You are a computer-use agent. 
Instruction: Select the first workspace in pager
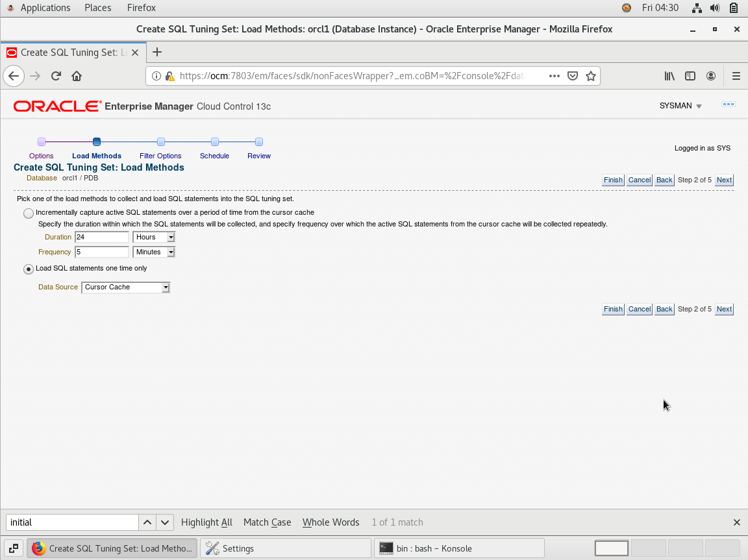(x=612, y=548)
